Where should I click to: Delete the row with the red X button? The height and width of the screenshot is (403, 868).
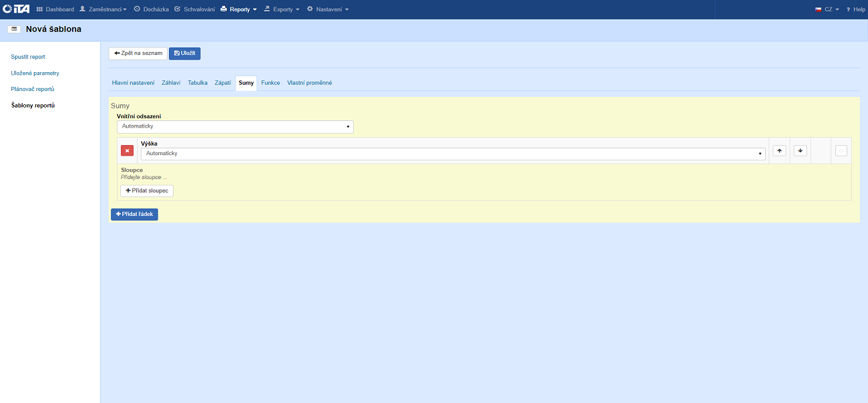[x=127, y=150]
